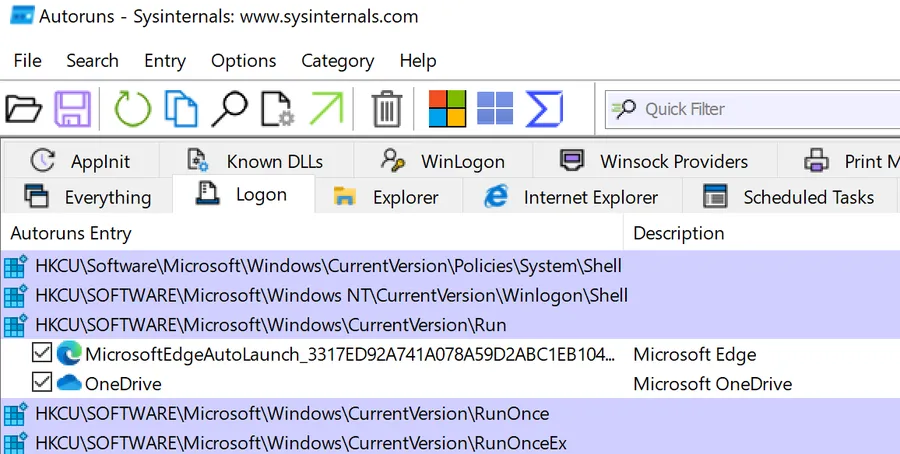Click the Find magnifier toolbar icon

(230, 108)
